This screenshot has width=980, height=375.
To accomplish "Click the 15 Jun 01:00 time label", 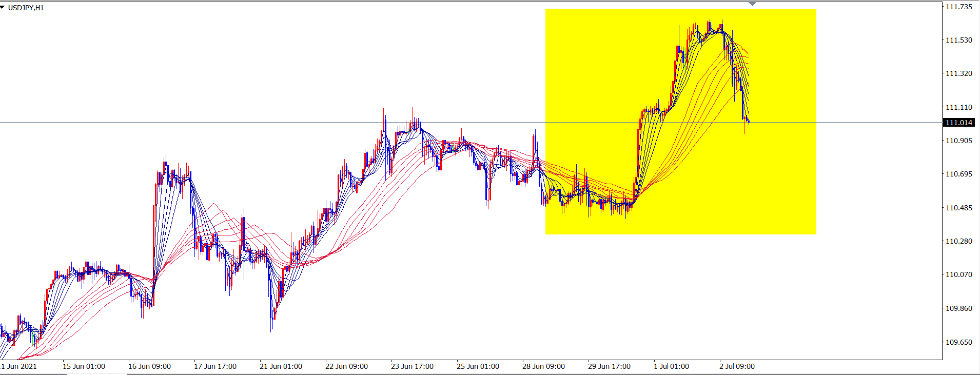I will 84,366.
